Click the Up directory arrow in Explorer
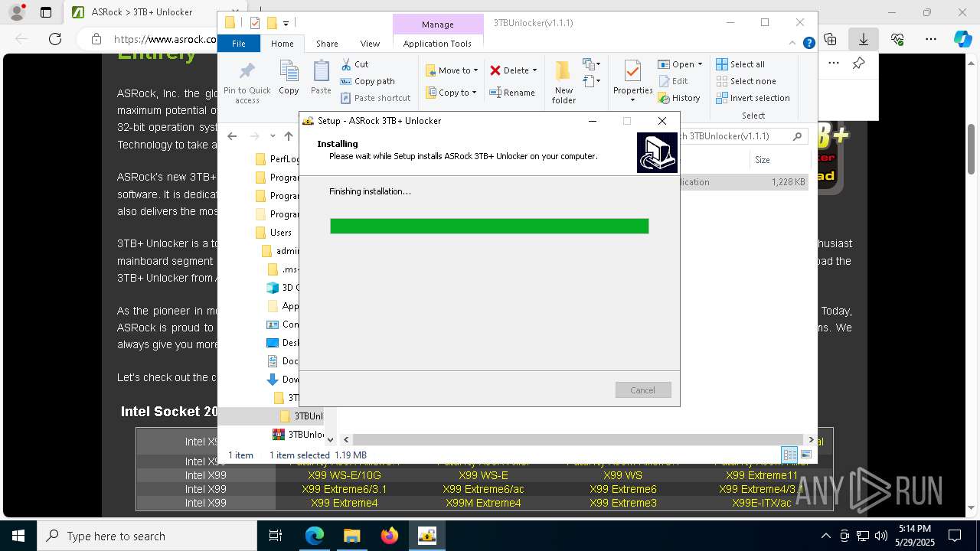This screenshot has height=551, width=980. 289,136
